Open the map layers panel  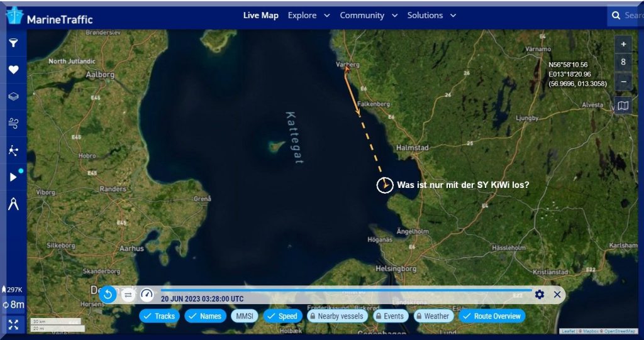(13, 97)
